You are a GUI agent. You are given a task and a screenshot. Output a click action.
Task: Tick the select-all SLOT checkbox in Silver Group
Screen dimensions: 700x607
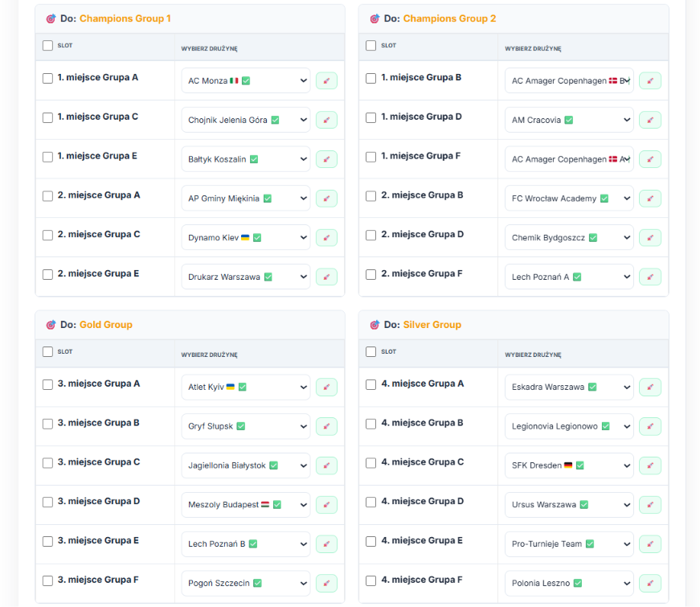(x=371, y=352)
